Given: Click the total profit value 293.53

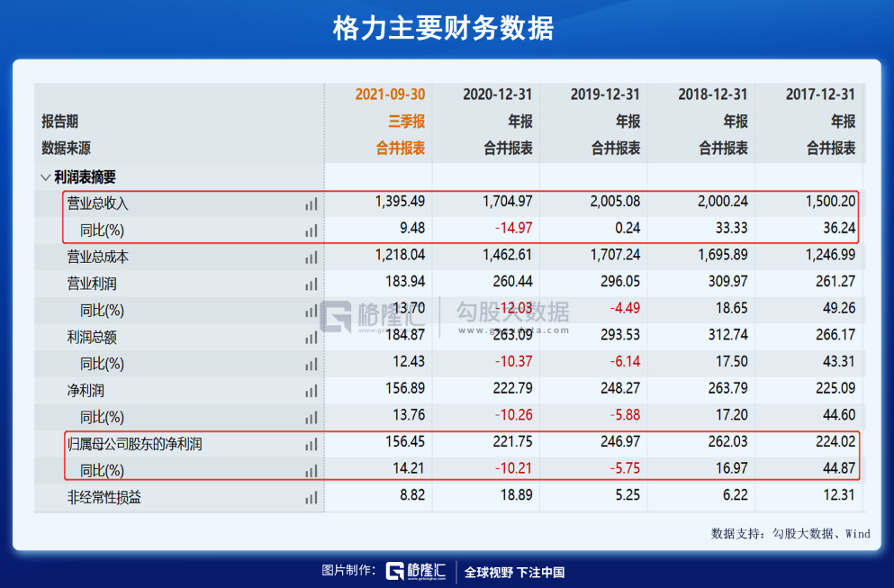Looking at the screenshot, I should coord(620,335).
